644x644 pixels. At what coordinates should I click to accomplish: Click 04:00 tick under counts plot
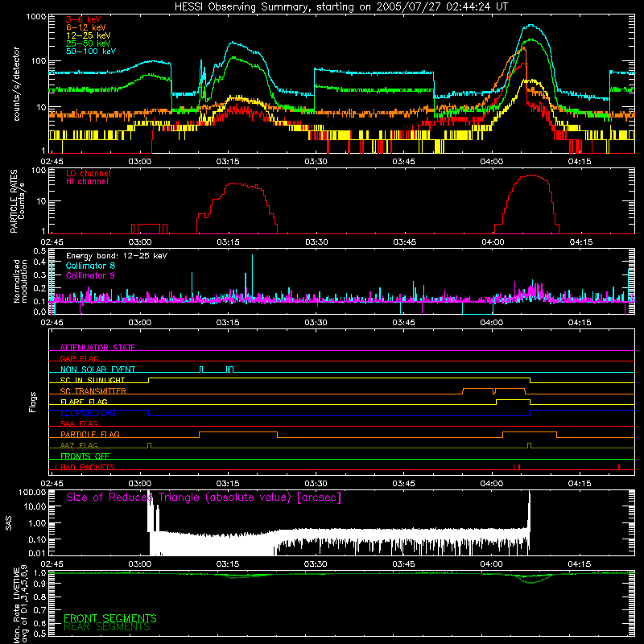click(x=492, y=162)
